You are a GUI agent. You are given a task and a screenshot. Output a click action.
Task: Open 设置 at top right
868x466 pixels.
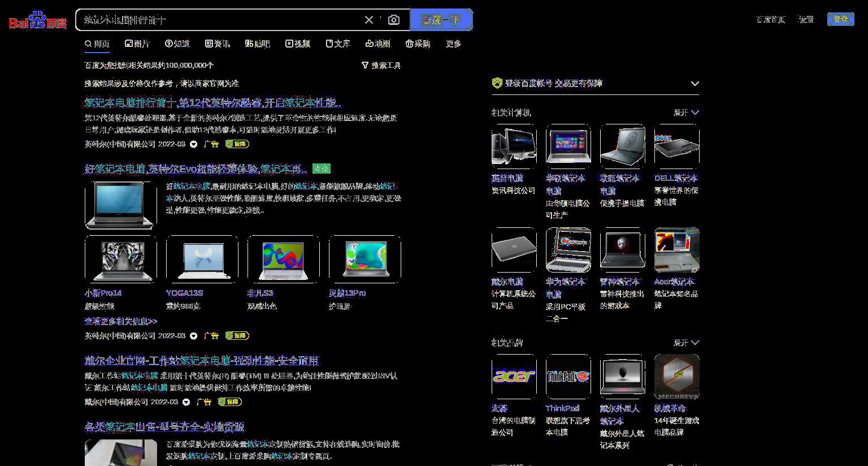point(806,19)
